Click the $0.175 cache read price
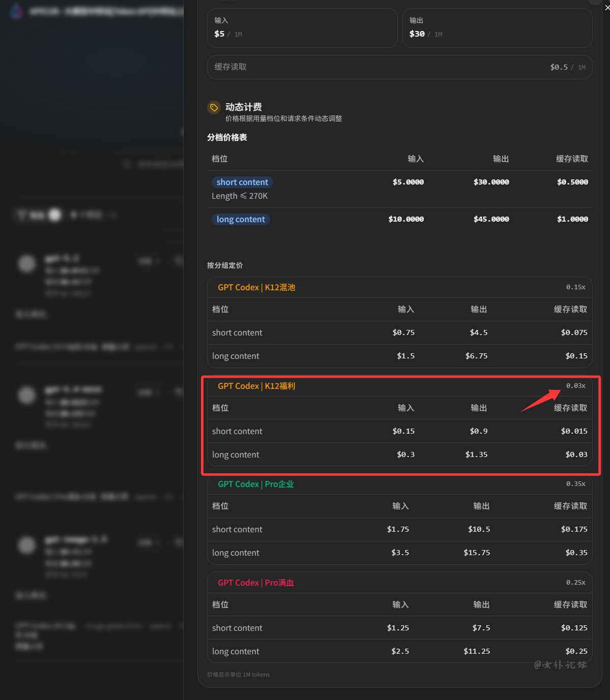Screen dimensions: 610x700 click(x=574, y=529)
